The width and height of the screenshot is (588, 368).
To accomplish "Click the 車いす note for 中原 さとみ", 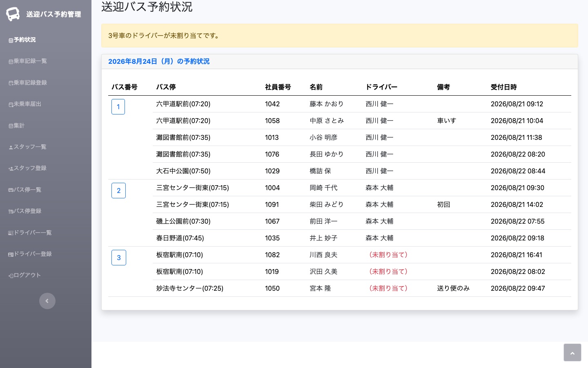I will (447, 121).
